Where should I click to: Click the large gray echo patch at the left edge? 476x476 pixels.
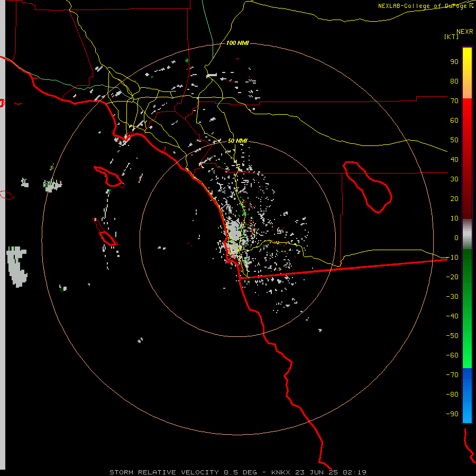click(17, 267)
